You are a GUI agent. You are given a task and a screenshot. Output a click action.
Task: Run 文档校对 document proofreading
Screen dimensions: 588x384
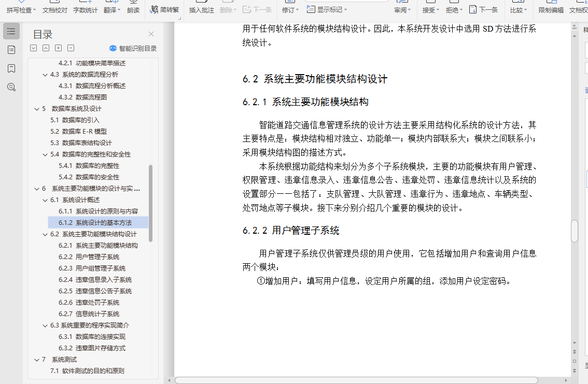pos(55,10)
